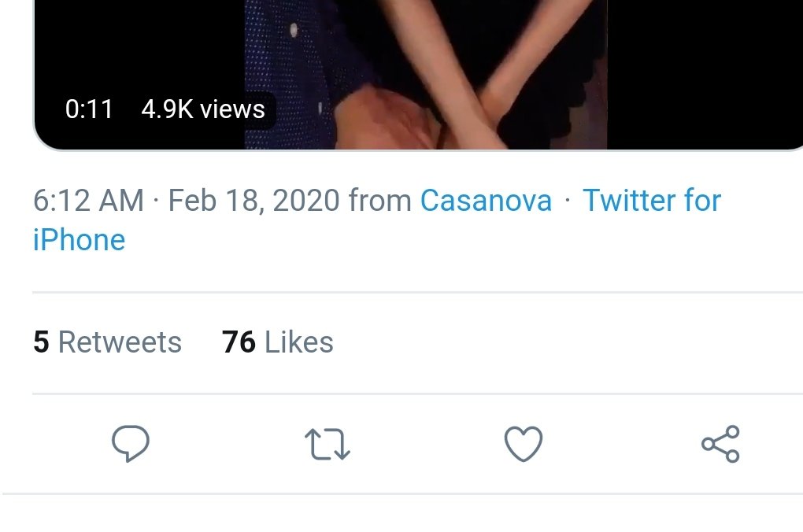Click the 6:12 AM timestamp
The height and width of the screenshot is (532, 803).
pos(89,200)
